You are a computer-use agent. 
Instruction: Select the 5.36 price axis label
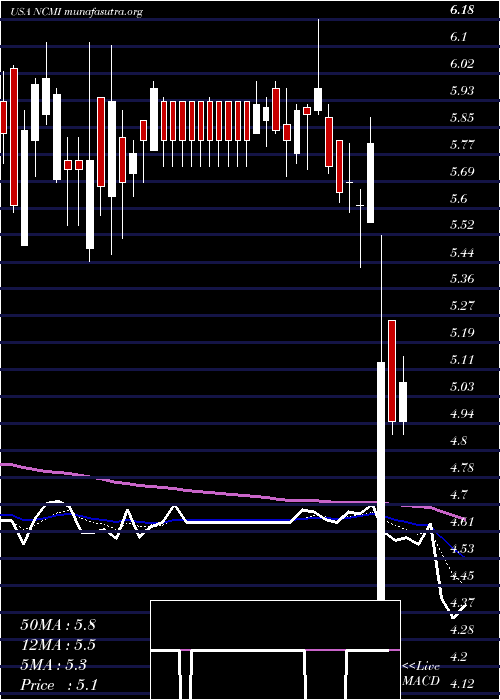click(x=462, y=279)
